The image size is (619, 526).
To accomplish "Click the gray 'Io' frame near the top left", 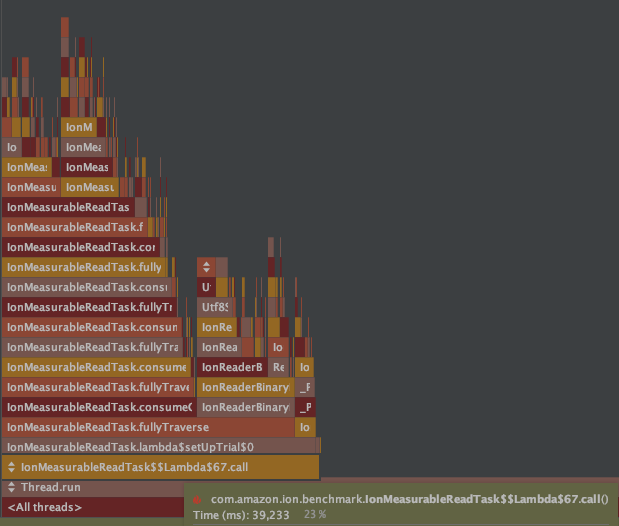I will click(x=12, y=147).
